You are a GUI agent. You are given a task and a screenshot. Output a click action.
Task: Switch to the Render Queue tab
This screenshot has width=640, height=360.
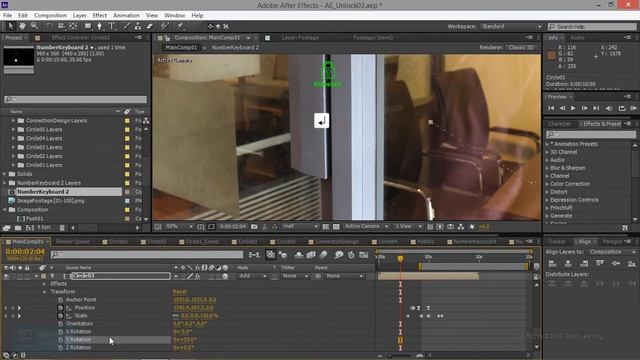[73, 242]
